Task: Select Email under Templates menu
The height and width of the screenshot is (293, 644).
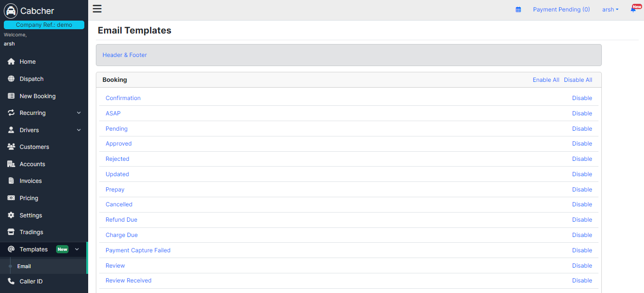Action: coord(24,266)
